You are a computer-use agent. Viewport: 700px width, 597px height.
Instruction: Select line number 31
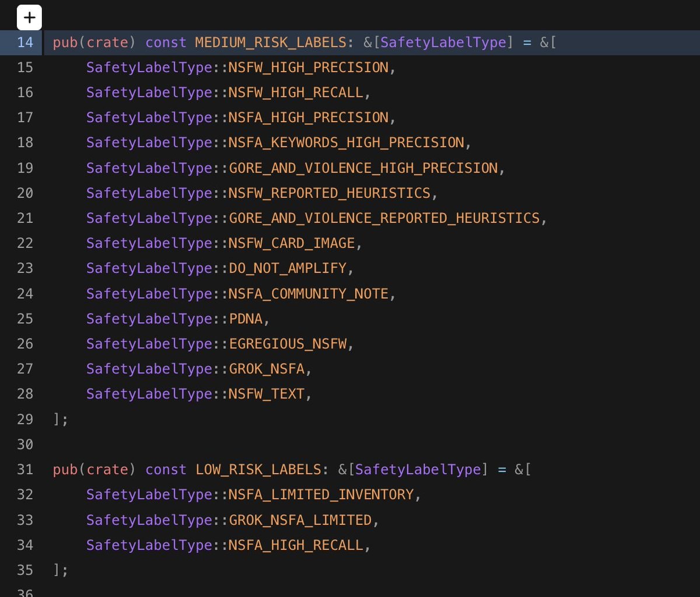click(x=25, y=469)
